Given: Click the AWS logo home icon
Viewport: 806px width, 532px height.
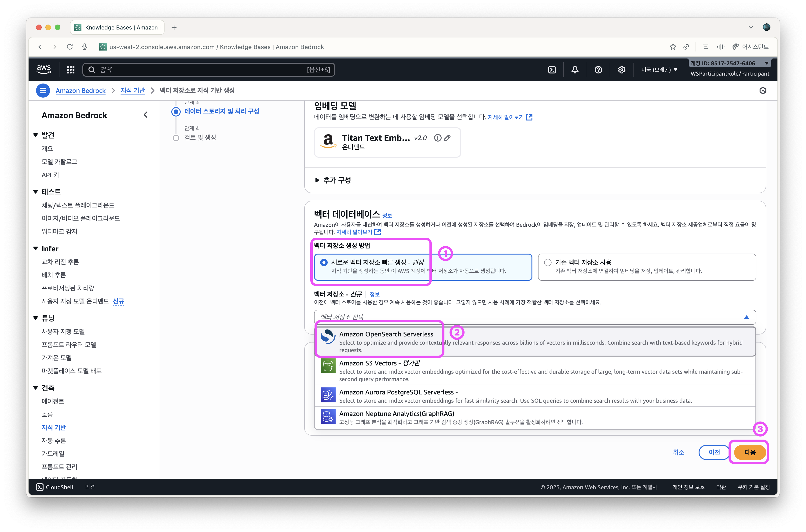Looking at the screenshot, I should (44, 69).
